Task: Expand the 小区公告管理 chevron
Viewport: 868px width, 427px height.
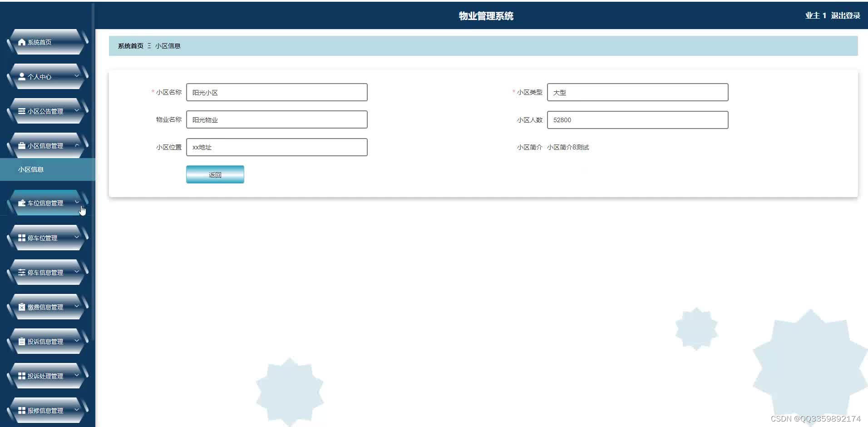Action: 77,110
